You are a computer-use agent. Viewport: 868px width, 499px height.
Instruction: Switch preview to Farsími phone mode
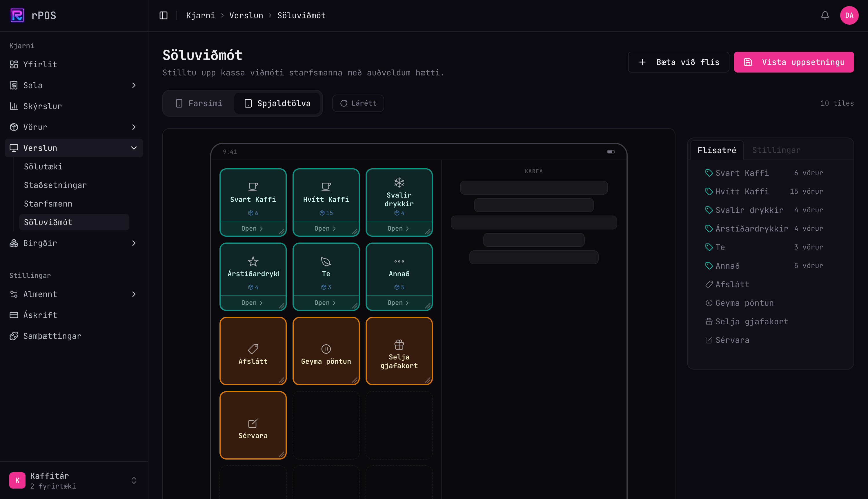point(199,104)
